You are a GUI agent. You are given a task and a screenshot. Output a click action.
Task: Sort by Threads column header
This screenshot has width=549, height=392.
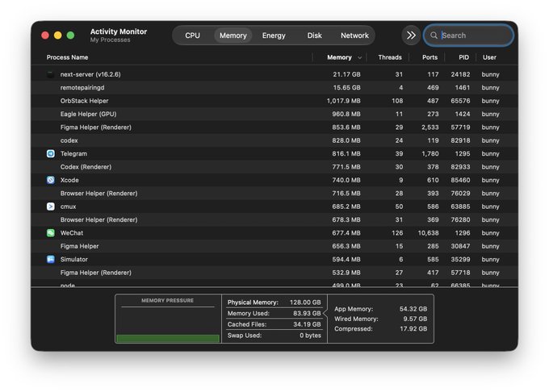pyautogui.click(x=390, y=57)
